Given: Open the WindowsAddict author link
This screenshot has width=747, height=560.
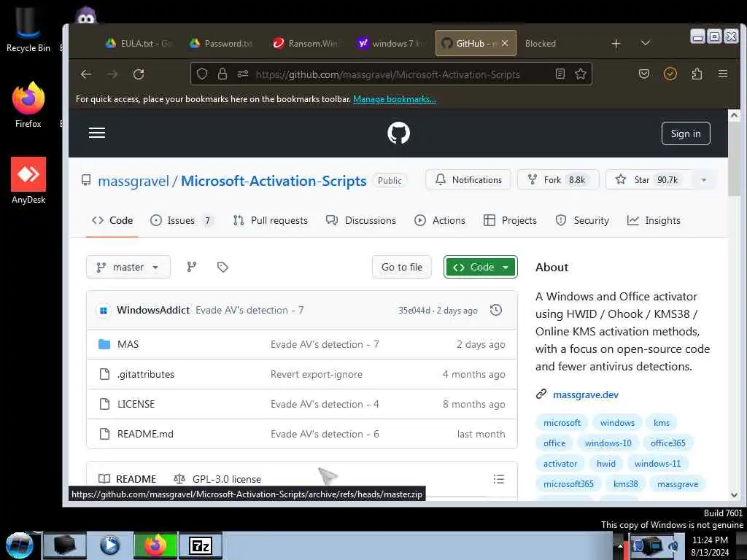Looking at the screenshot, I should coord(153,311).
